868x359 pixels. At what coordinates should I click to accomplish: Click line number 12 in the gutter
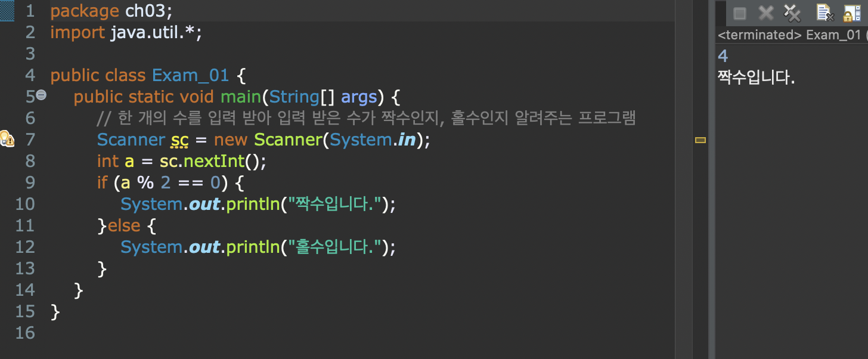tap(25, 247)
